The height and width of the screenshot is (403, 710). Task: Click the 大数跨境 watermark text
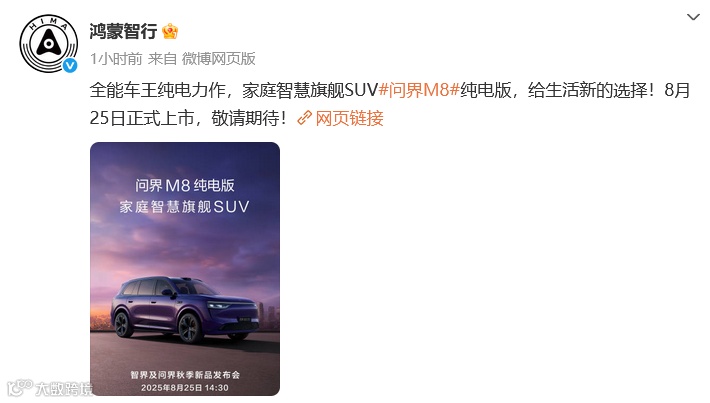tap(63, 389)
